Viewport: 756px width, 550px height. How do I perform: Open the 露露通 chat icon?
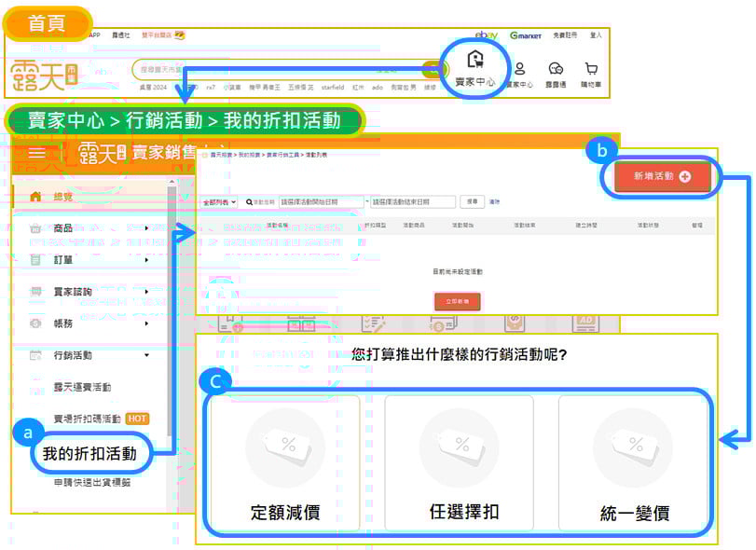pos(556,70)
